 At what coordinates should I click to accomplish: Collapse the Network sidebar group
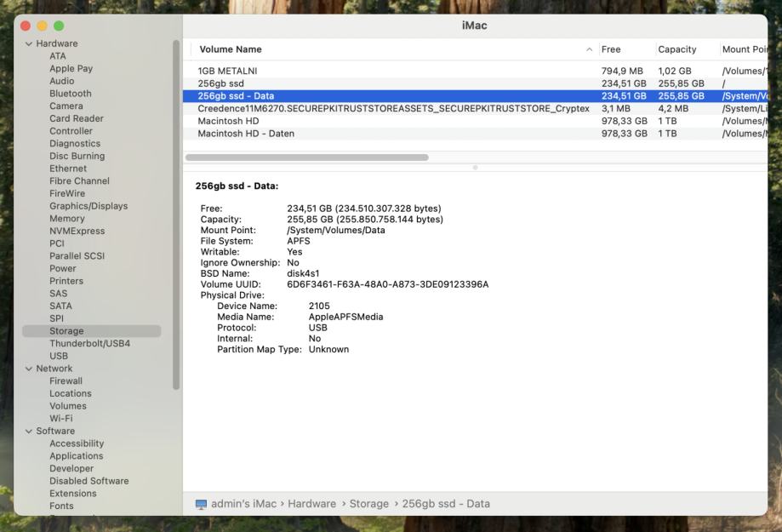coord(29,369)
